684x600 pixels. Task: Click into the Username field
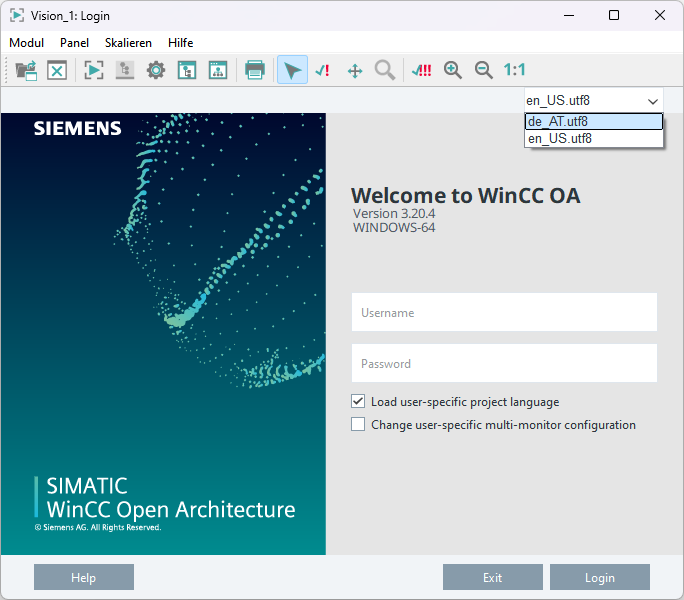pos(504,312)
